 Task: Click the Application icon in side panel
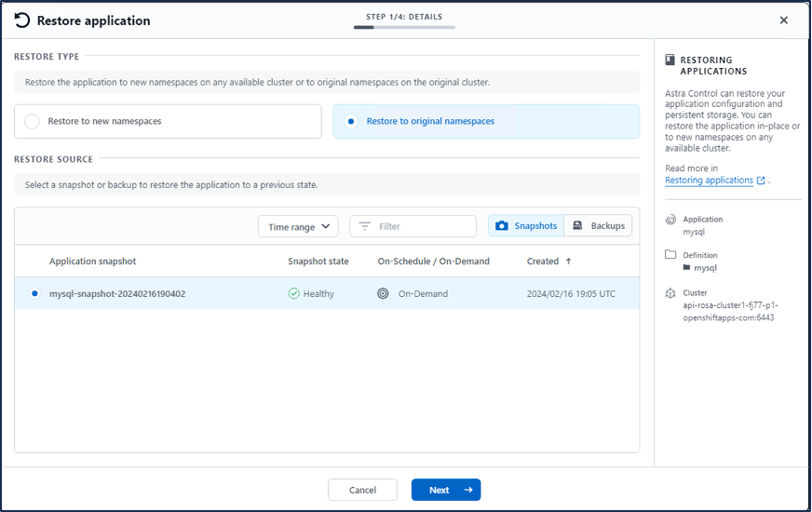coord(670,220)
